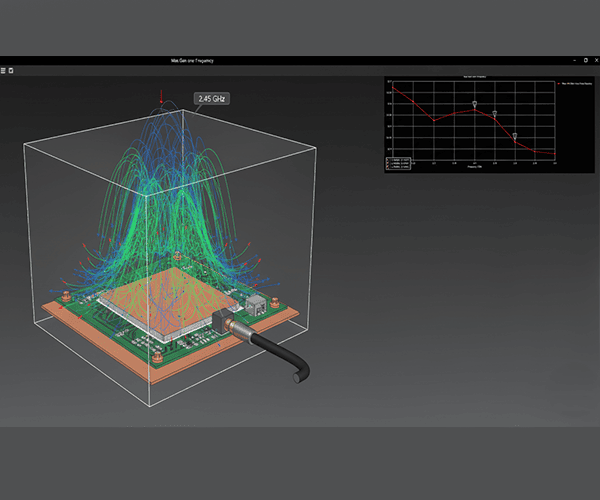The image size is (600, 500).
Task: Click the 2.45 GHz frequency label
Action: point(211,99)
